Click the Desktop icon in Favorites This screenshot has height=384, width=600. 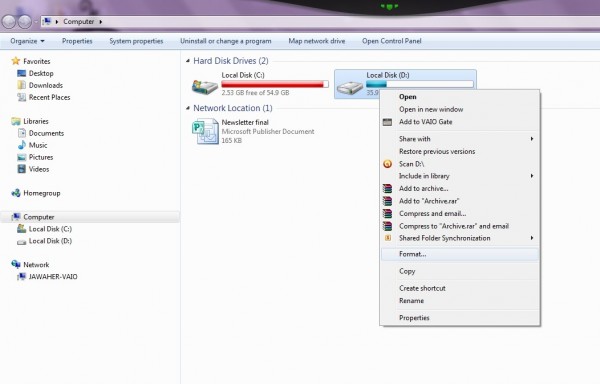tap(22, 73)
